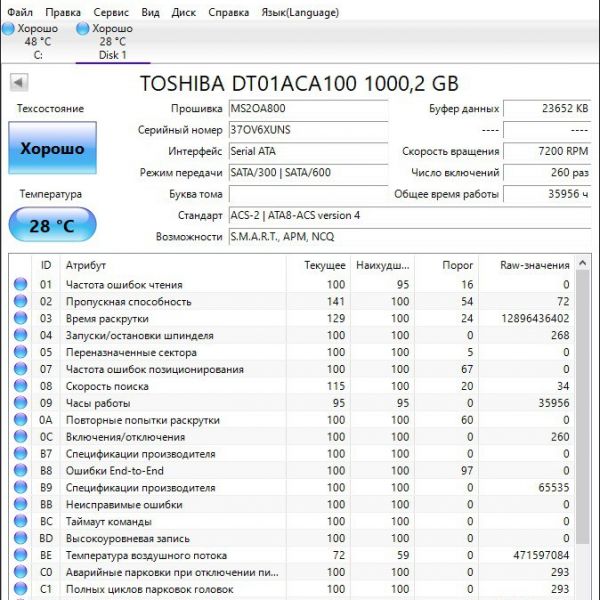Open the Файл menu
600x600 pixels.
[x=20, y=12]
